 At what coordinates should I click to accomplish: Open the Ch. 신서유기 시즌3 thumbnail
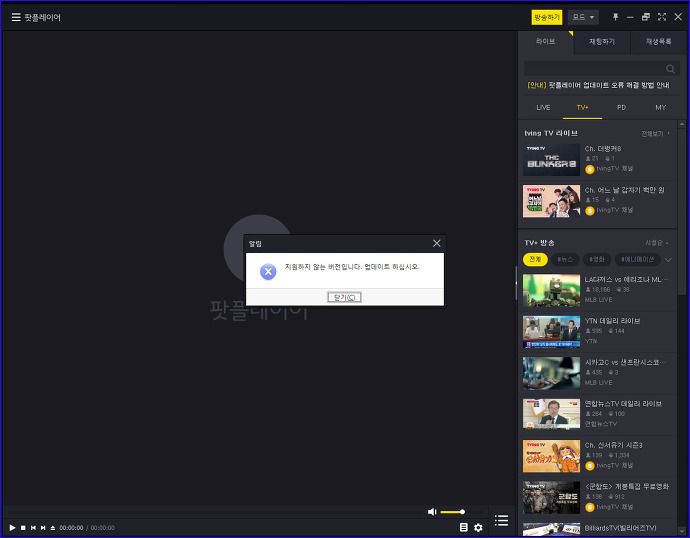(x=551, y=456)
